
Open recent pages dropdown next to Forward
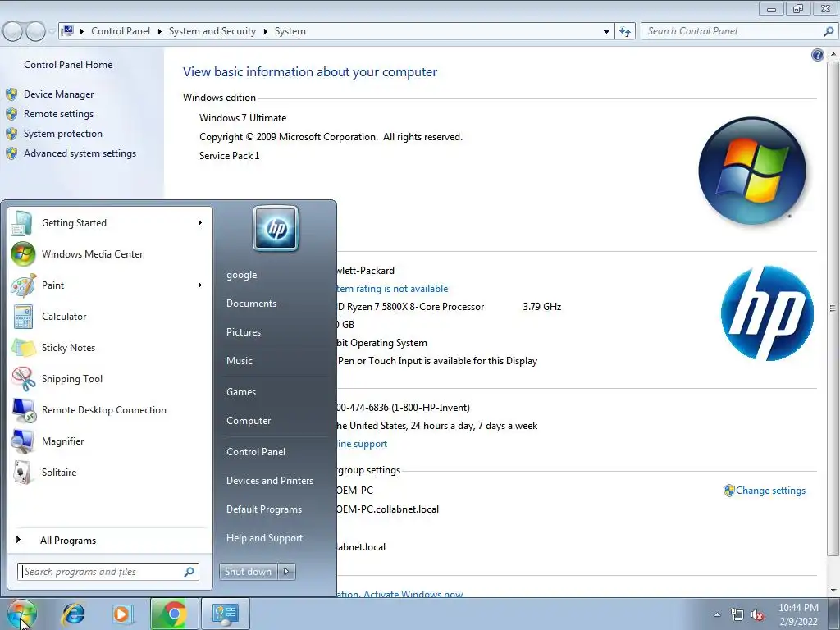(x=52, y=32)
